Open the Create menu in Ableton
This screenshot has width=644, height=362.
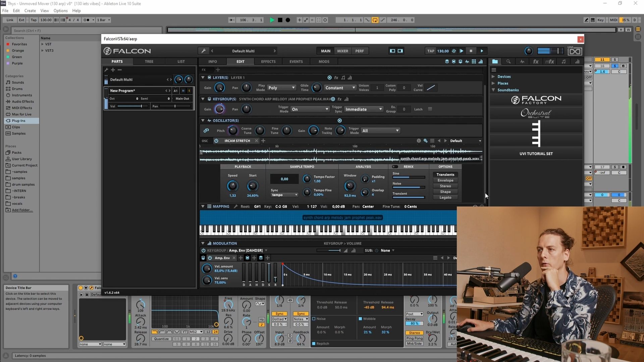tap(30, 11)
